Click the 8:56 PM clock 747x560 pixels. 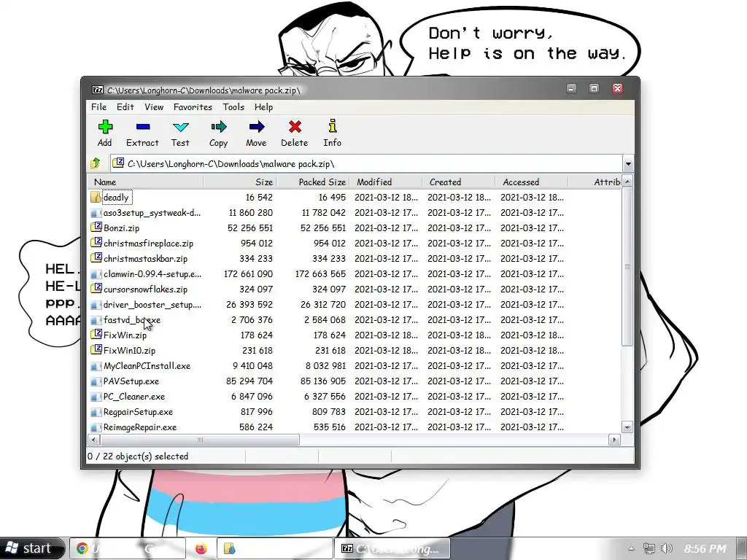click(705, 548)
